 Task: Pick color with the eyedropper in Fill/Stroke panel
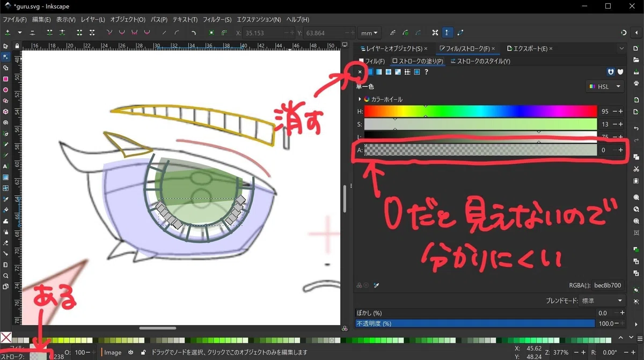(376, 285)
